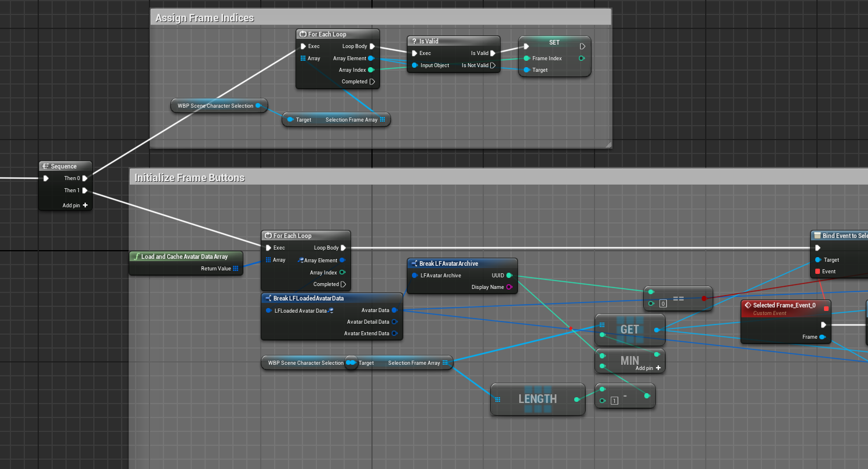Click the Then 1 execution pin on Sequence
Viewport: 868px width, 469px height.
pyautogui.click(x=85, y=190)
